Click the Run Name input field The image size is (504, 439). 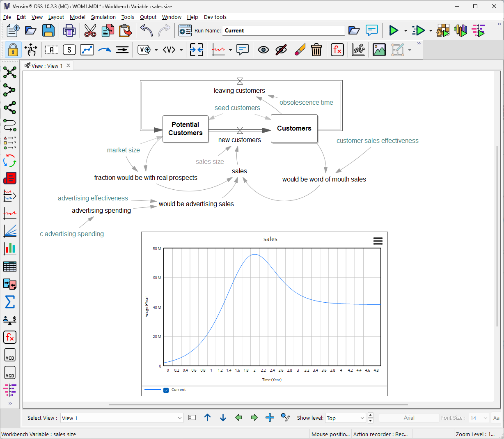(x=283, y=31)
